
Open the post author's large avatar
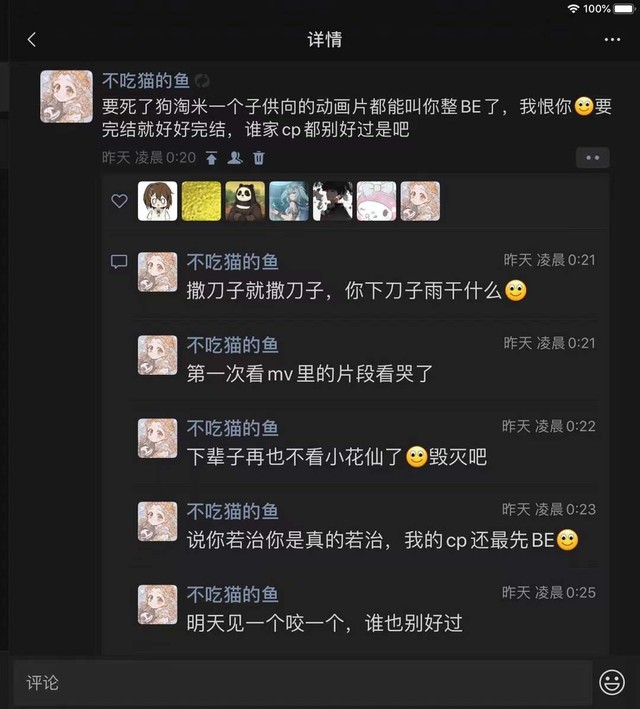pyautogui.click(x=66, y=96)
